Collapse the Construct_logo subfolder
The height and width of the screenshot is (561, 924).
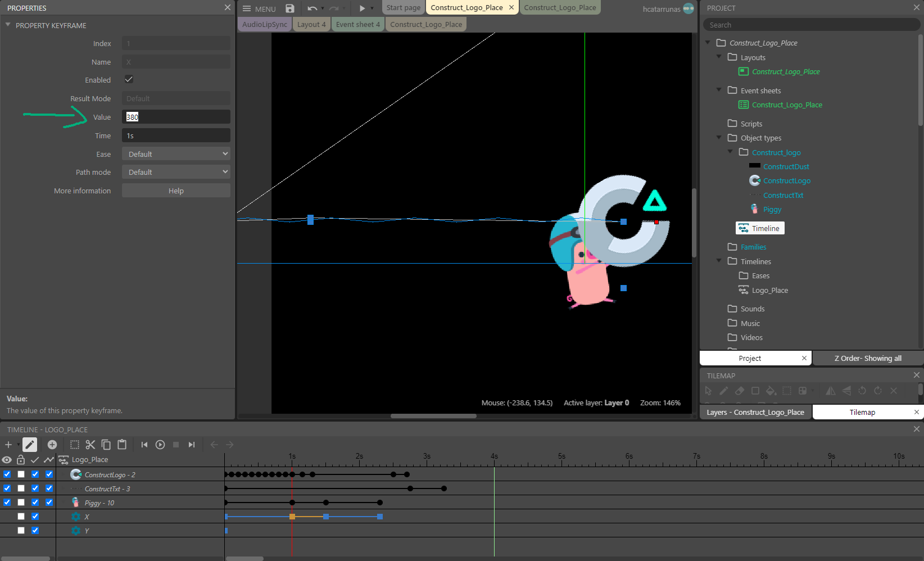click(730, 152)
